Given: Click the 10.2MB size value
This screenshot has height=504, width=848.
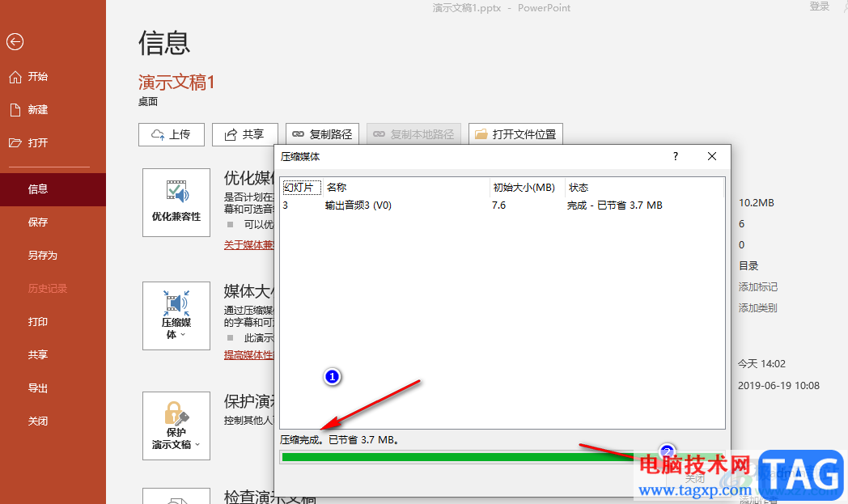Looking at the screenshot, I should 756,203.
